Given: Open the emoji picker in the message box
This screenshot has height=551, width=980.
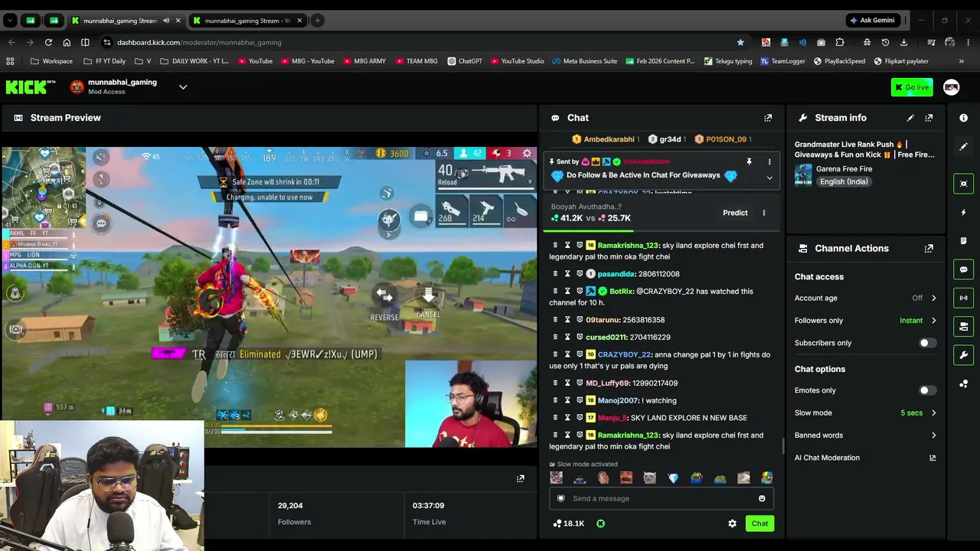Looking at the screenshot, I should click(762, 499).
